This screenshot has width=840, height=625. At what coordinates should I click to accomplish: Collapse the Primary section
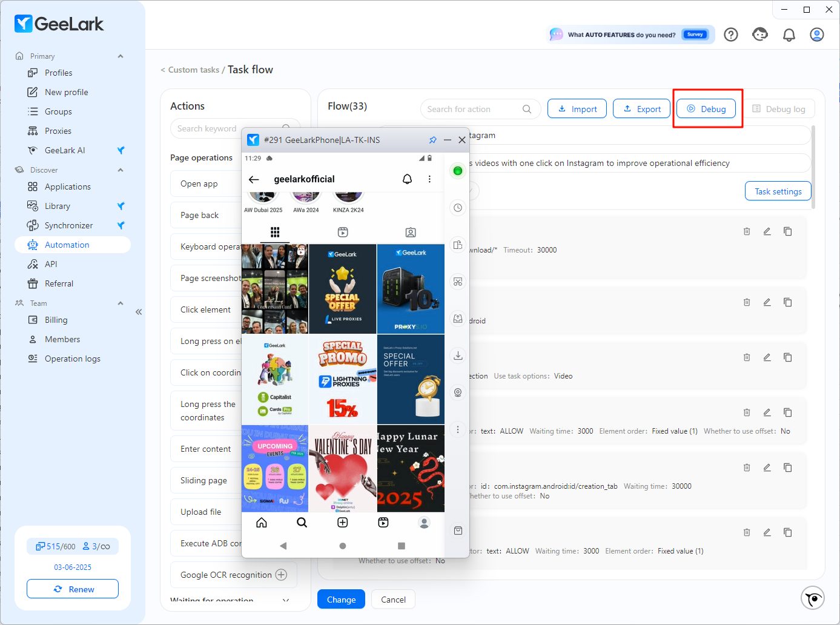(x=121, y=56)
